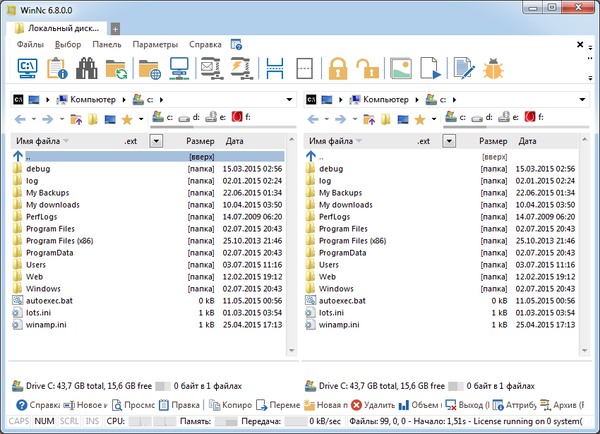Toggle the CAPS indicator in status bar
600x434 pixels.
click(18, 422)
